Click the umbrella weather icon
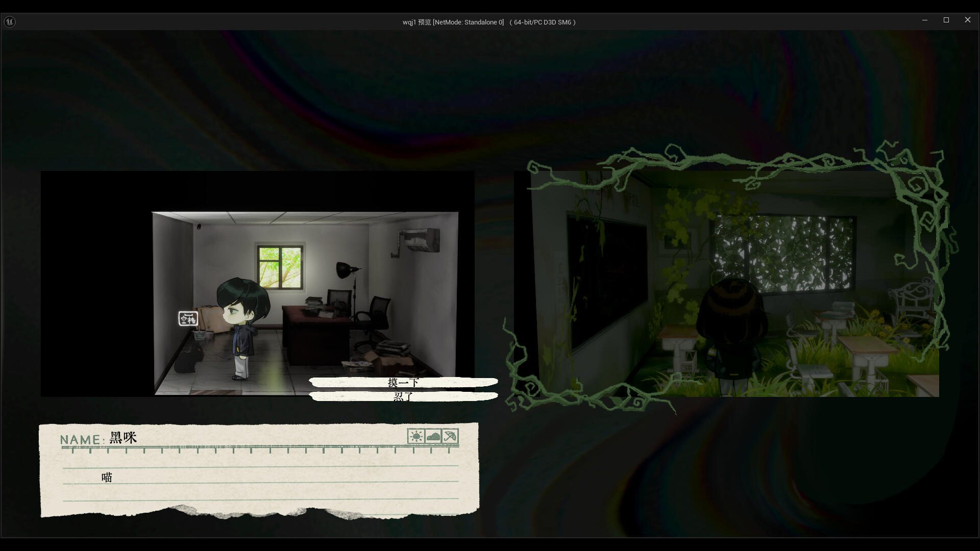Image resolution: width=980 pixels, height=551 pixels. [450, 436]
